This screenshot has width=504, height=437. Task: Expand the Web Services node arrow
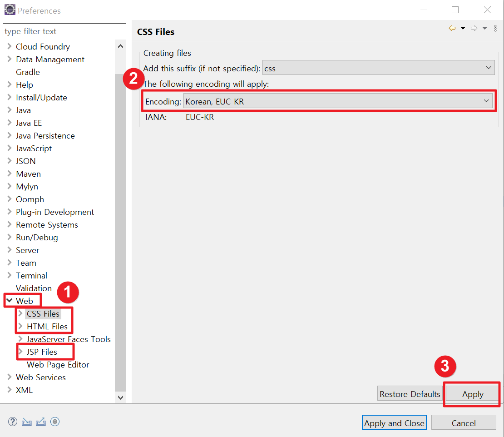click(10, 377)
